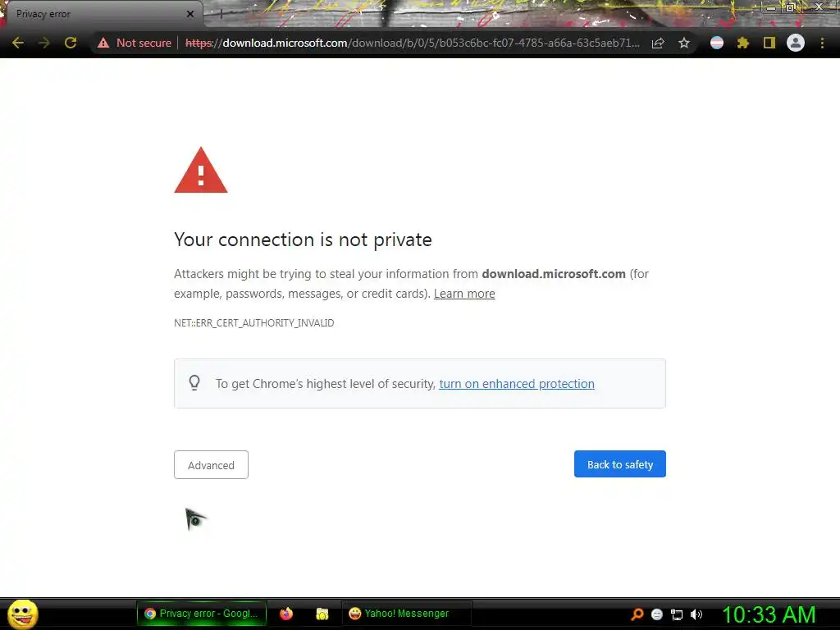Click the red warning triangle image
This screenshot has width=840, height=630.
click(201, 171)
